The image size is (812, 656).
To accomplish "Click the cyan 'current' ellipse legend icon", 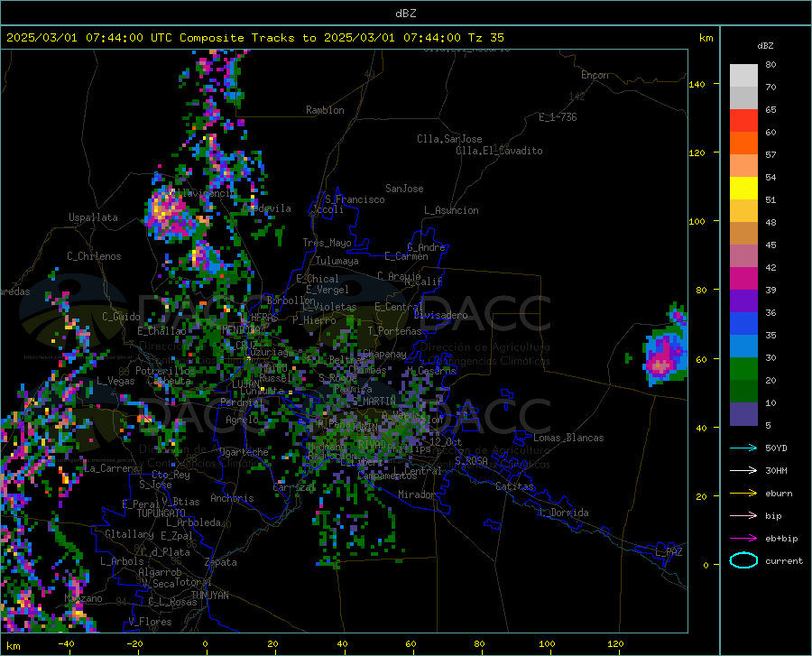I will (743, 560).
